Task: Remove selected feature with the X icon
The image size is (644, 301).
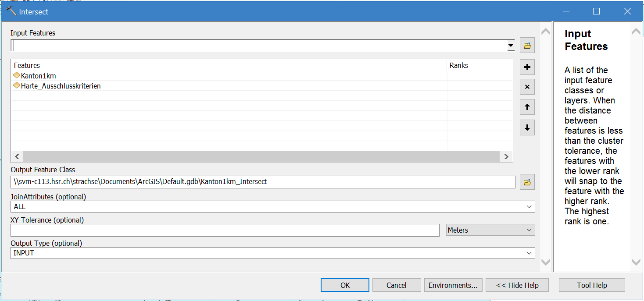Action: [x=527, y=87]
